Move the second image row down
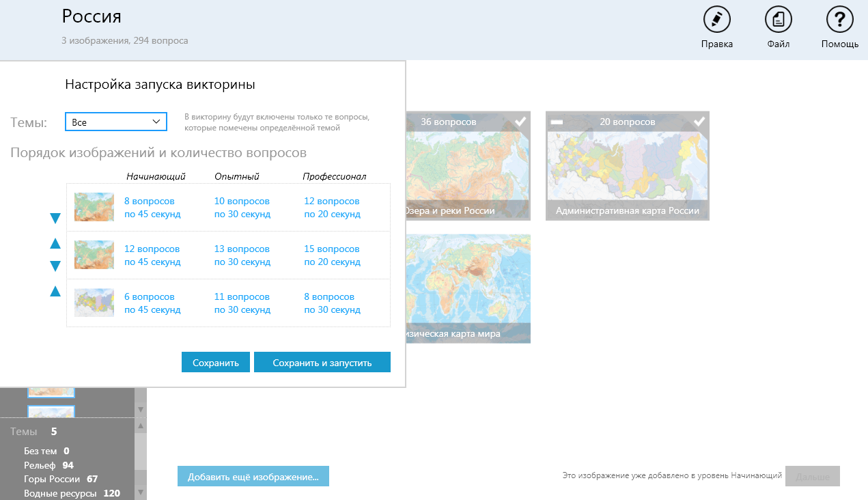 coord(55,266)
